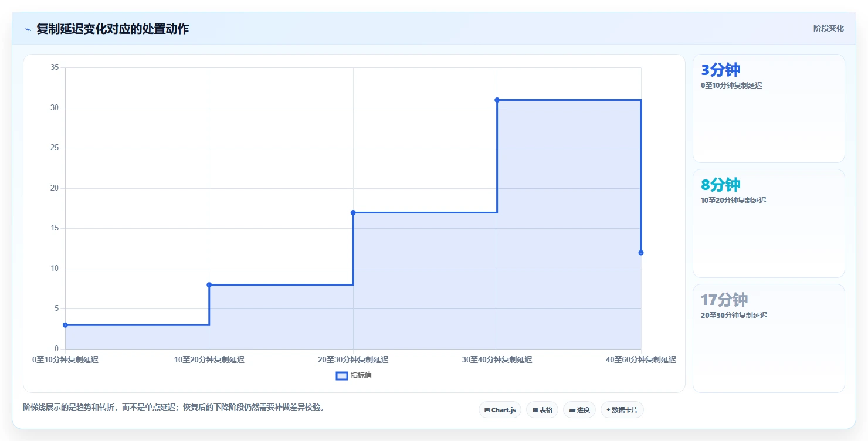Click the x-axis label 30至40分钟复制延迟
868x441 pixels.
click(x=497, y=360)
